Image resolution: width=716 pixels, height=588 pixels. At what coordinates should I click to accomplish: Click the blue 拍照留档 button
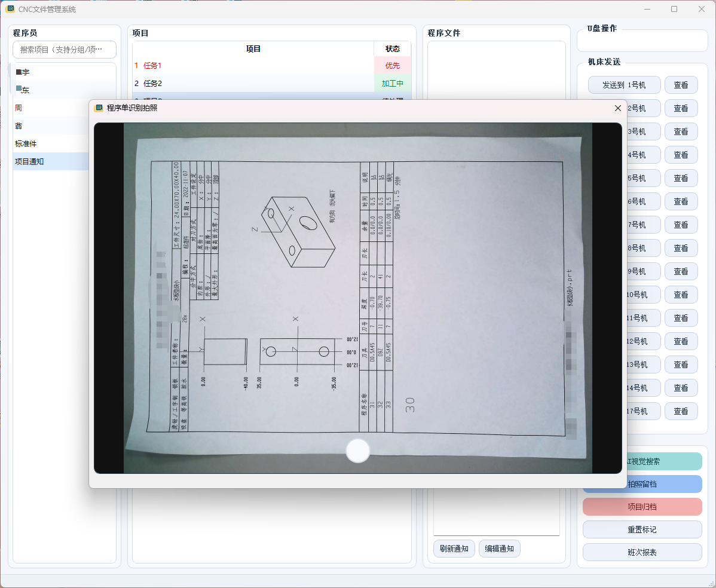(665, 484)
